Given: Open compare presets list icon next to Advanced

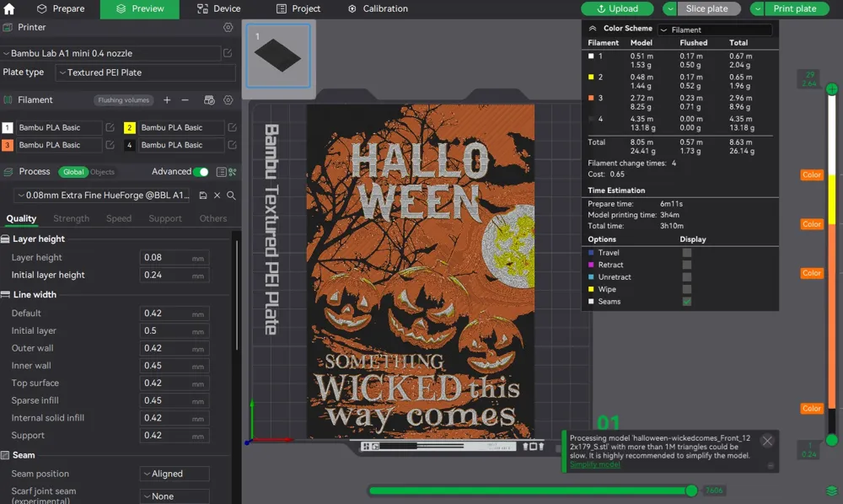Looking at the screenshot, I should (221, 172).
